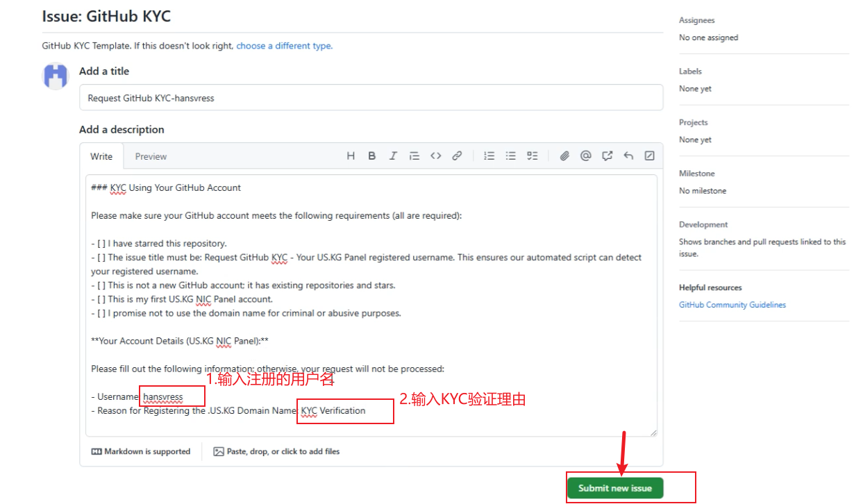Open the GitHub Community Guidelines link
Image resolution: width=863 pixels, height=504 pixels.
(732, 305)
